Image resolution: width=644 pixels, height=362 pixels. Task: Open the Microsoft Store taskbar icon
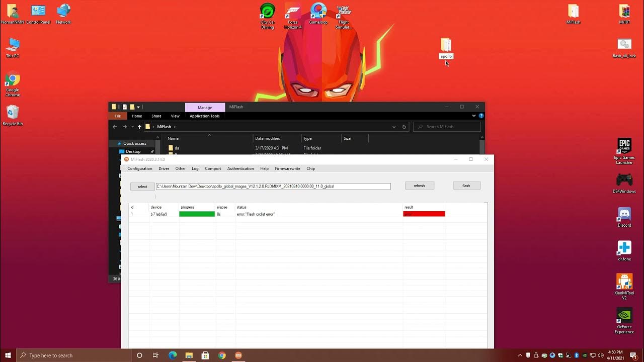(x=205, y=355)
